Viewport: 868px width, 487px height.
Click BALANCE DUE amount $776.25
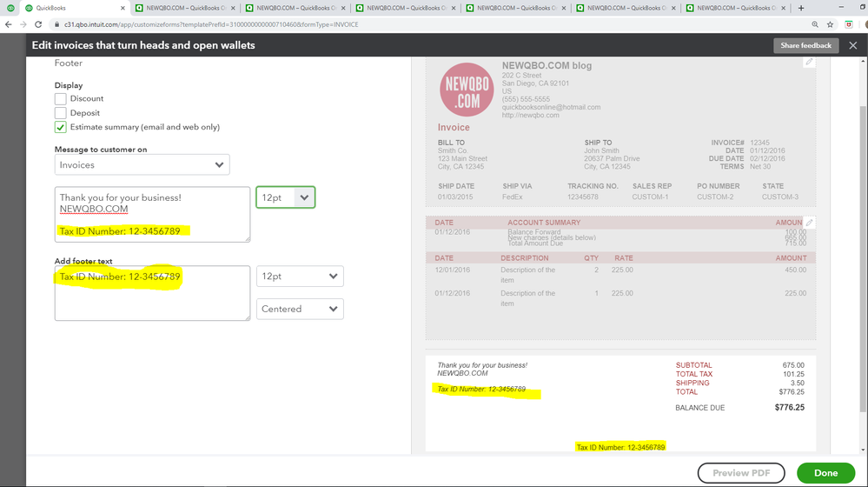point(790,407)
